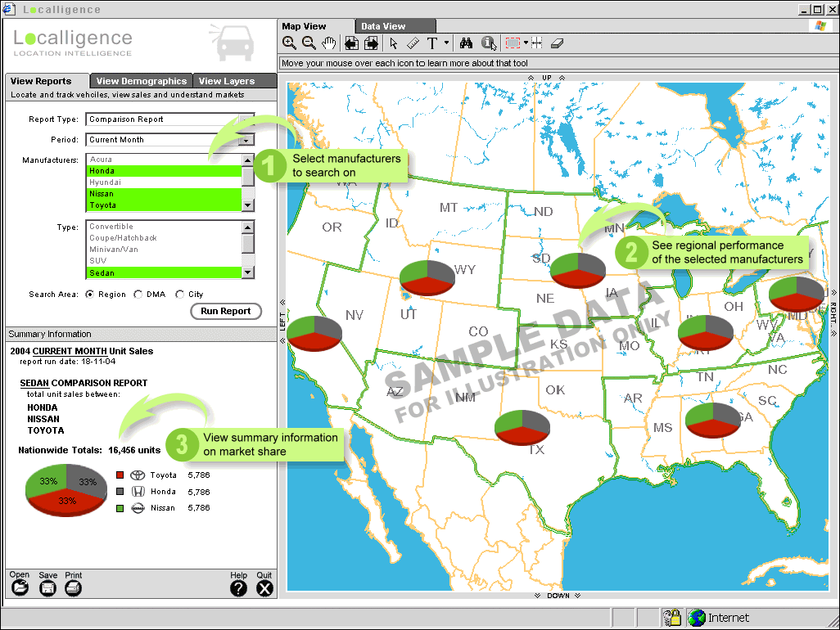The image size is (840, 630).
Task: Select Minivan/Van in Type list
Action: tap(164, 250)
